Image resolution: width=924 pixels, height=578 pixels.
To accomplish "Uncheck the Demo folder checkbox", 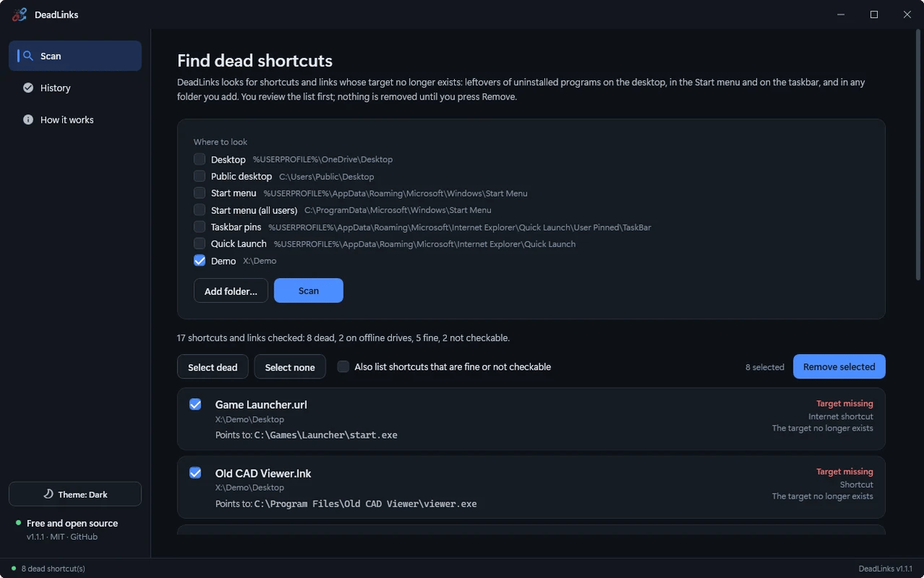I will click(x=199, y=261).
